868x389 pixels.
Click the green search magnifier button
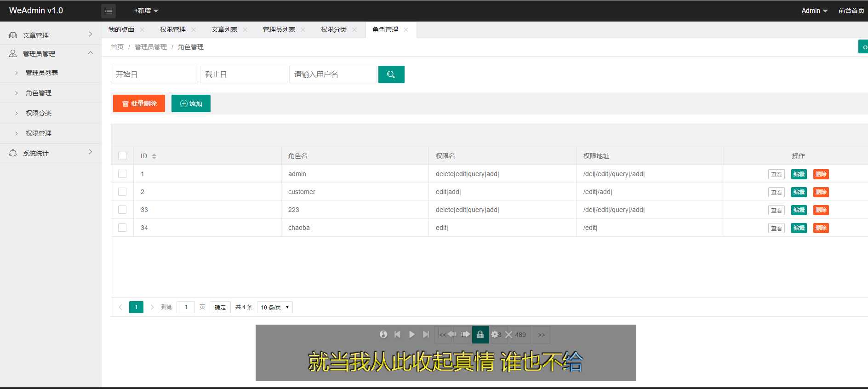[391, 74]
